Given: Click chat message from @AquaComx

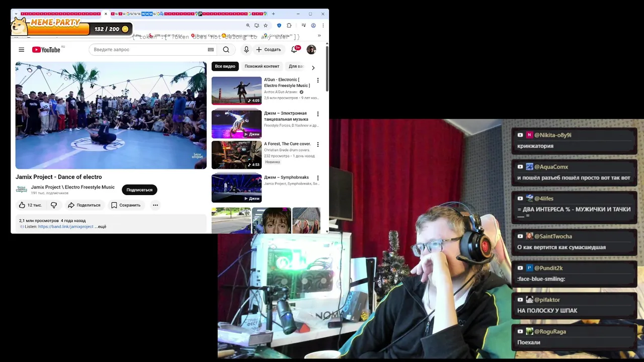Looking at the screenshot, I should (x=574, y=172).
